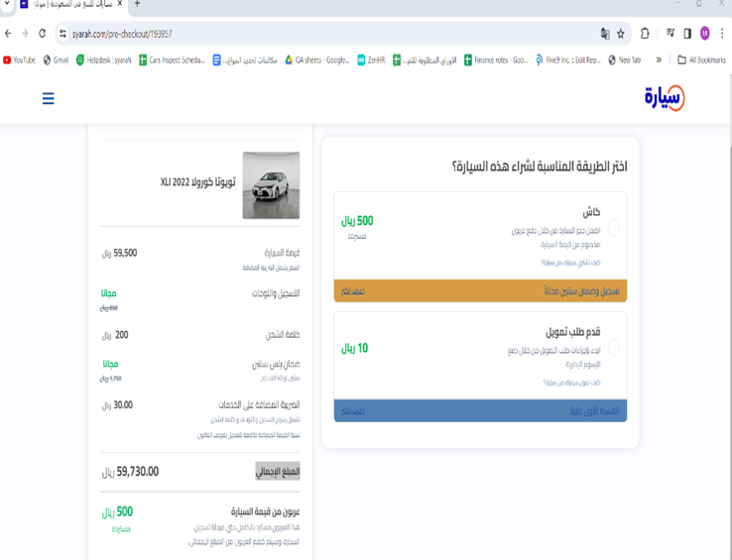732x560 pixels.
Task: Open the purple profile avatar
Action: pos(705,34)
